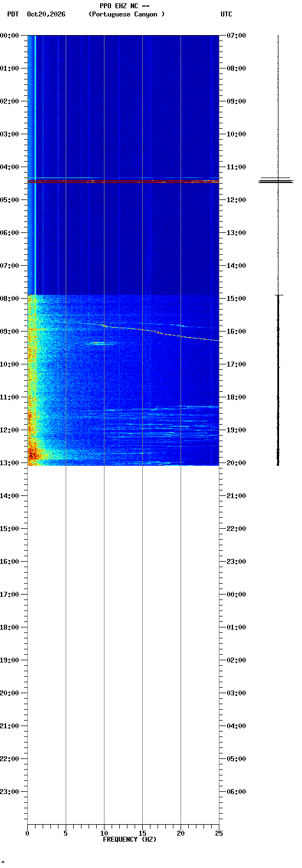Click the '18:00' UTC time label

click(236, 397)
